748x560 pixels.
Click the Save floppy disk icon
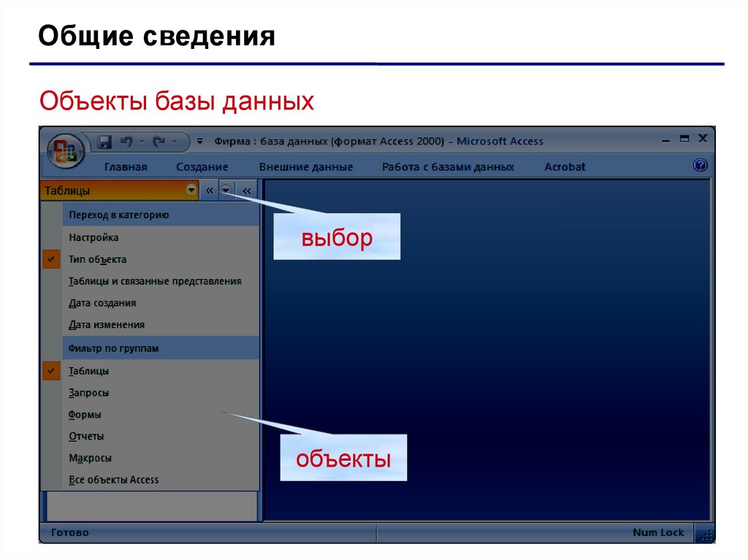[104, 142]
